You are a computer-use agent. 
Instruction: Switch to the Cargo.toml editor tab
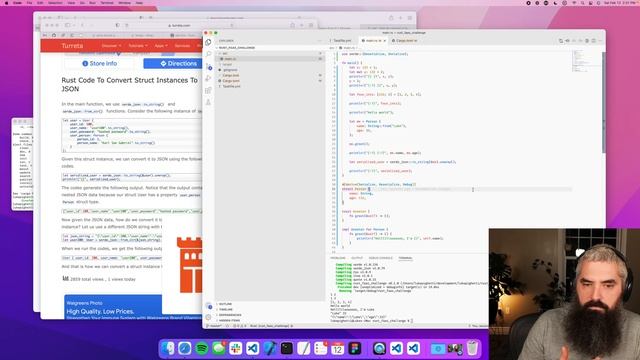point(404,41)
